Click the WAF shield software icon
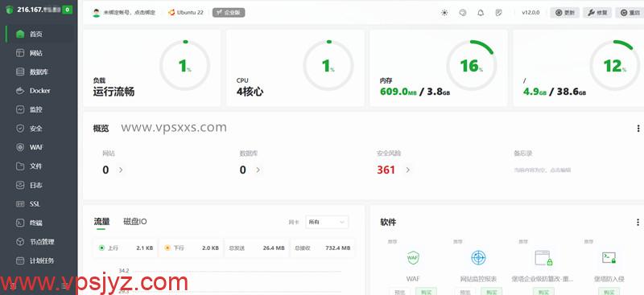This screenshot has height=295, width=644. coord(412,258)
